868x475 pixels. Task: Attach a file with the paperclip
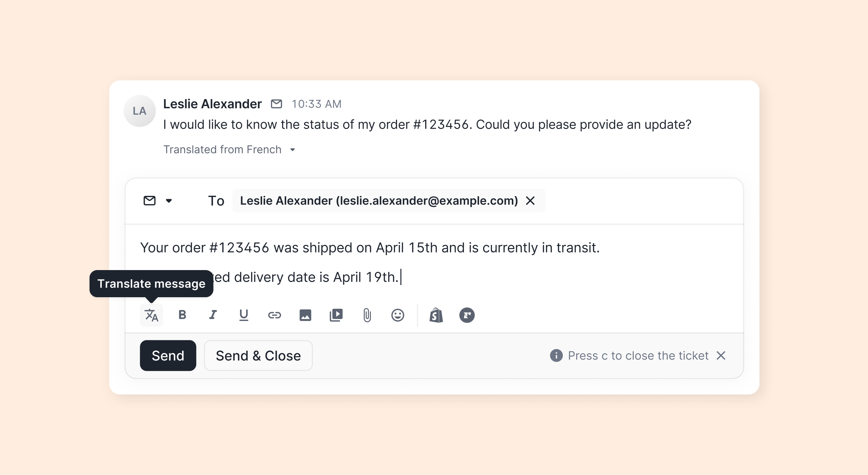pyautogui.click(x=367, y=315)
